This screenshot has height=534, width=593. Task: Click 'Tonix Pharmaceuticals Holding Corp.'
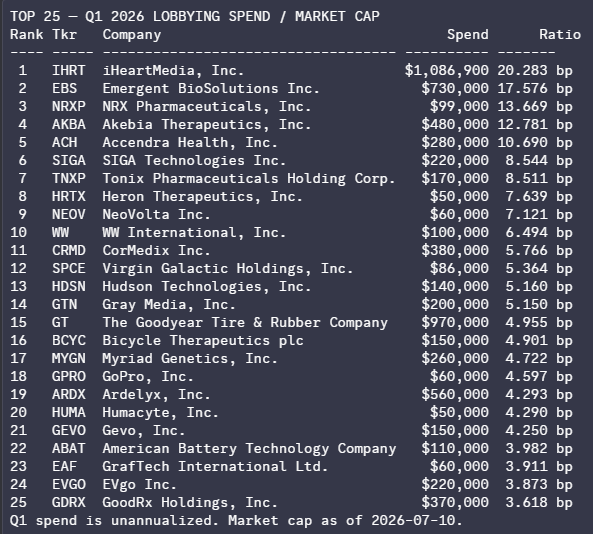249,179
